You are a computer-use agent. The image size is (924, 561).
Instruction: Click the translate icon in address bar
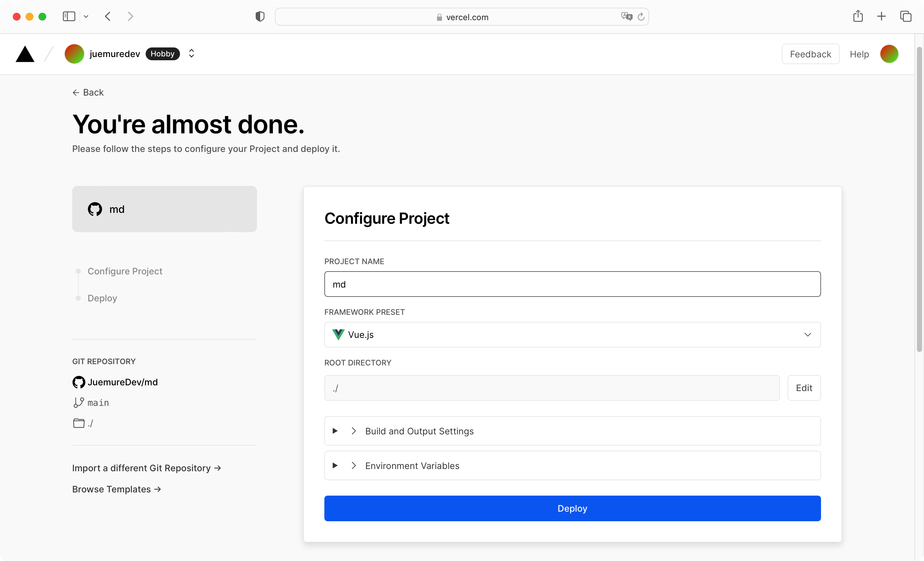click(x=626, y=16)
